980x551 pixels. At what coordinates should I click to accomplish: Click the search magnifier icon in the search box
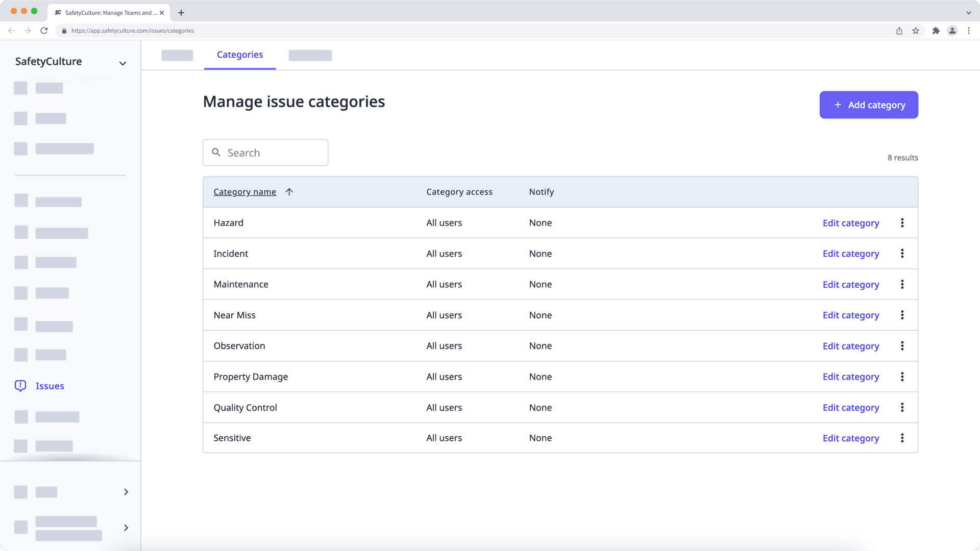pos(216,152)
